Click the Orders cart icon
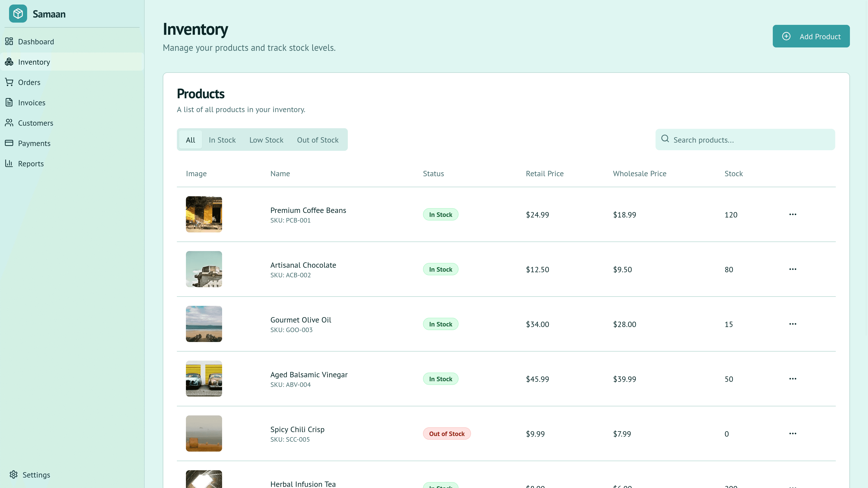Screen dimensions: 868x488 (x=9, y=82)
